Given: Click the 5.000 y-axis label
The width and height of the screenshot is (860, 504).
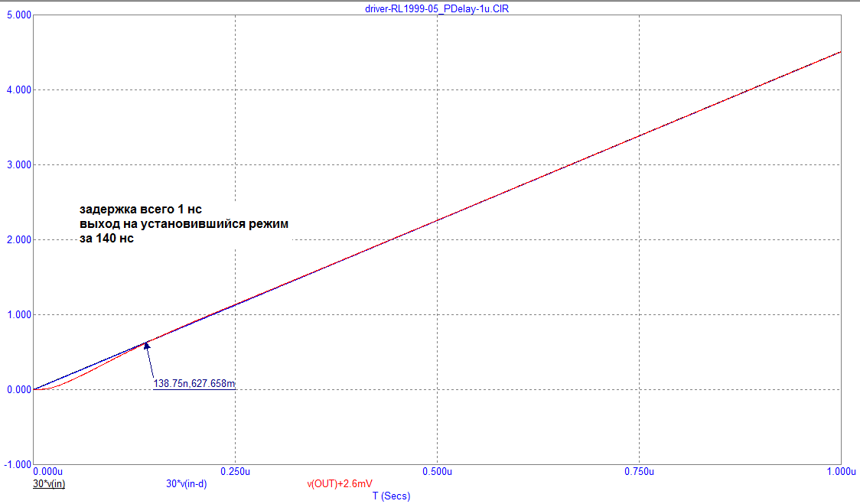Looking at the screenshot, I should point(19,15).
